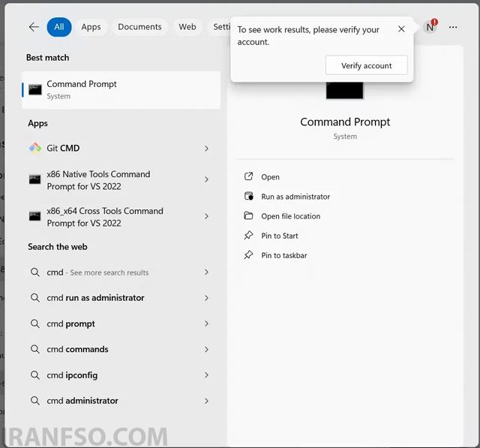Select the cmd prompt web suggestion
This screenshot has height=448, width=480.
[121, 323]
